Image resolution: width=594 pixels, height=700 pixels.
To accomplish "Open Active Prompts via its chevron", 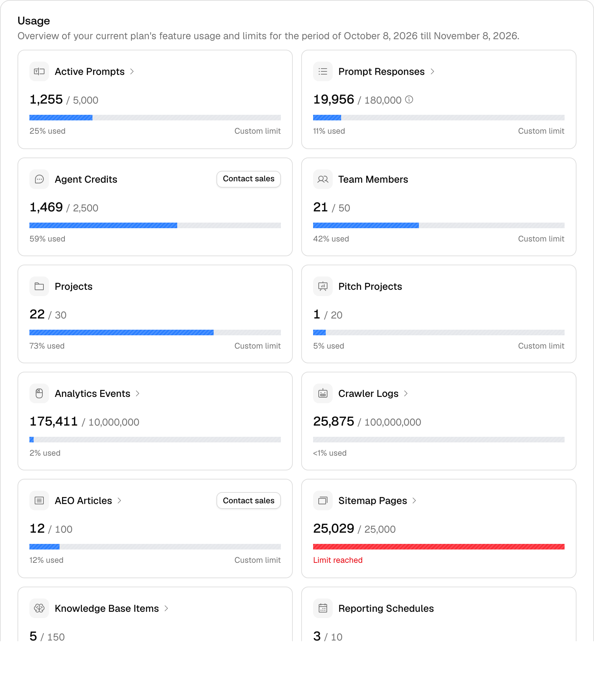I will (x=132, y=71).
